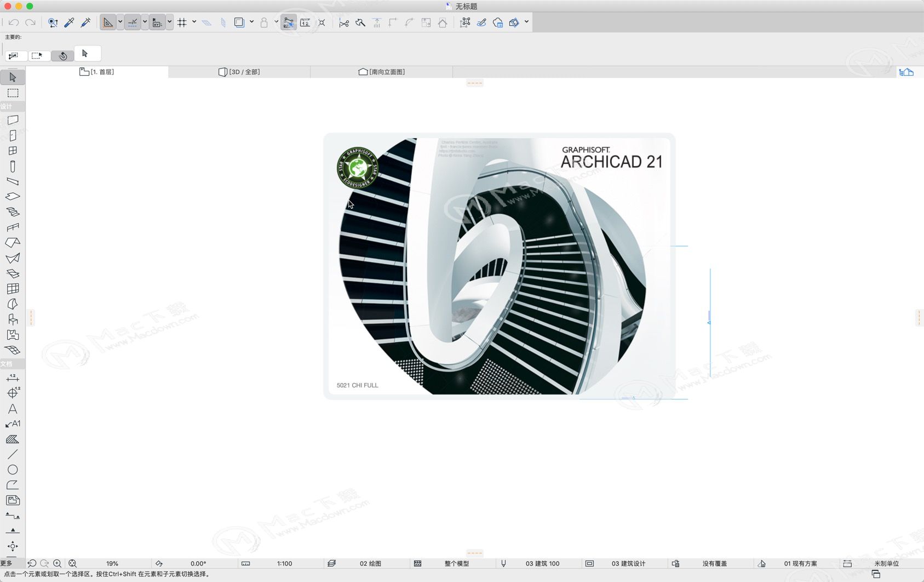Inject parameters with syringe icon

coord(85,22)
